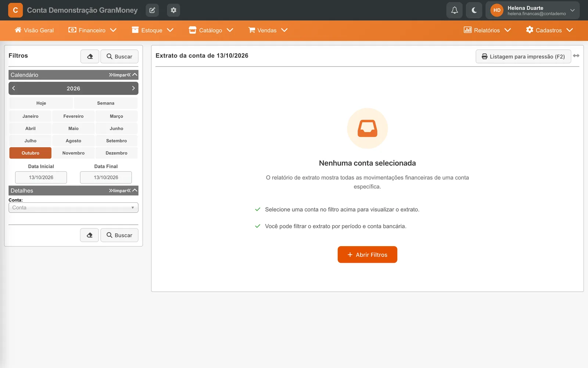The height and width of the screenshot is (368, 588).
Task: Toggle dark mode moon icon
Action: coord(474,10)
